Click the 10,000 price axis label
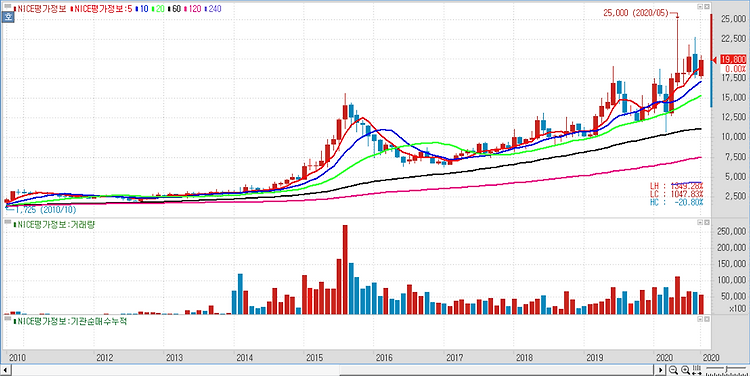Screen dimensions: 750x376 734,137
